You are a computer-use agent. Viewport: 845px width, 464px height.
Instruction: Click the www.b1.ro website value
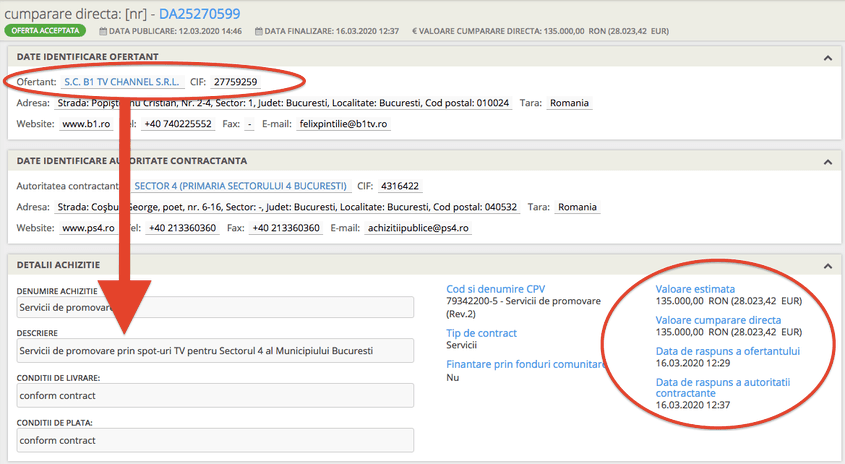point(86,124)
